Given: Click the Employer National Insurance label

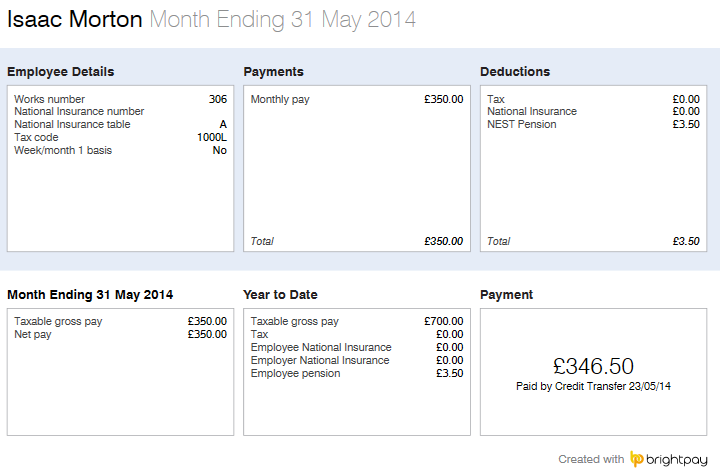Looking at the screenshot, I should [320, 360].
